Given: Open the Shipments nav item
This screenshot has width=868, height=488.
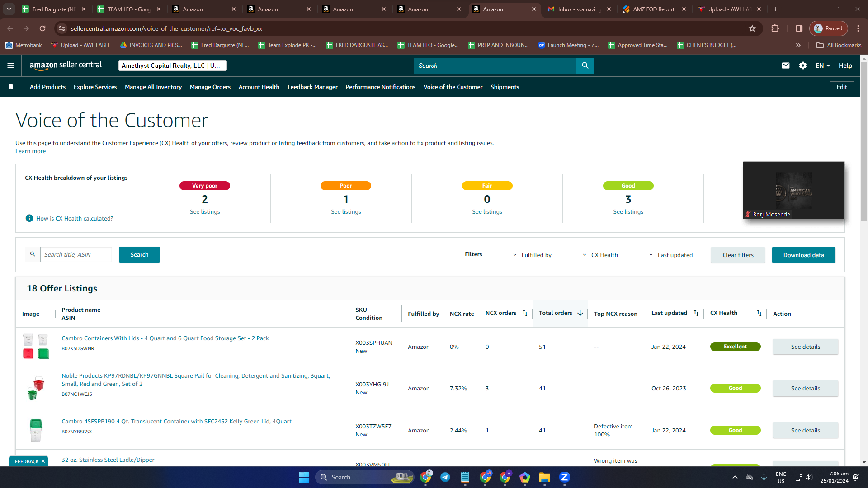Looking at the screenshot, I should pyautogui.click(x=505, y=87).
